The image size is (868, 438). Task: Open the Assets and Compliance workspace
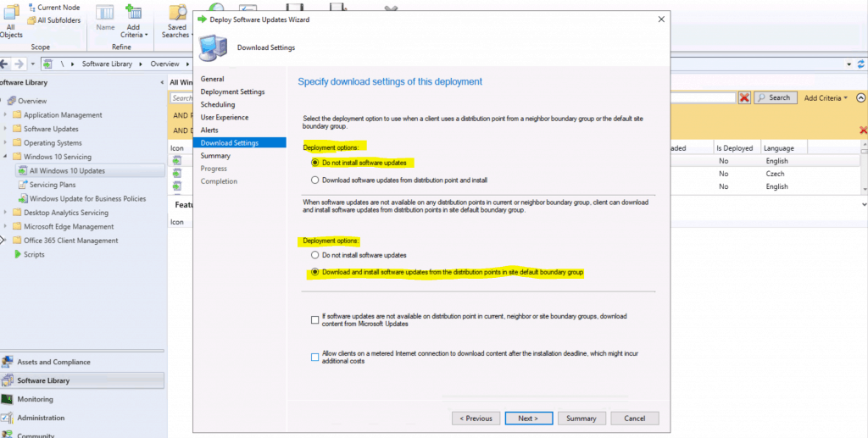tap(53, 362)
